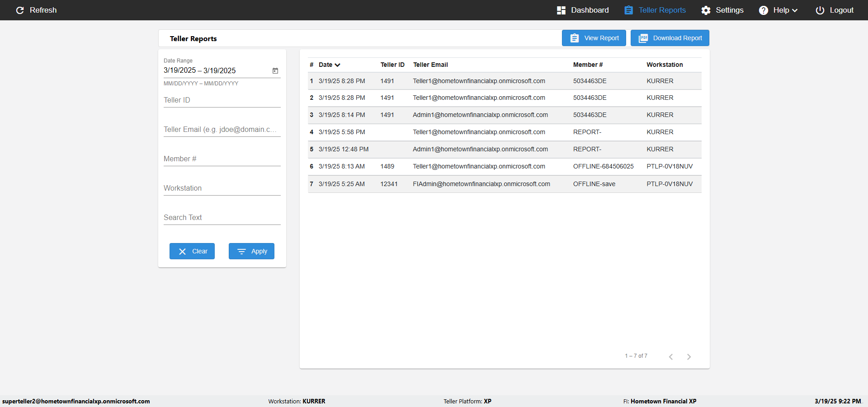
Task: Click the Logout menu item
Action: click(835, 10)
